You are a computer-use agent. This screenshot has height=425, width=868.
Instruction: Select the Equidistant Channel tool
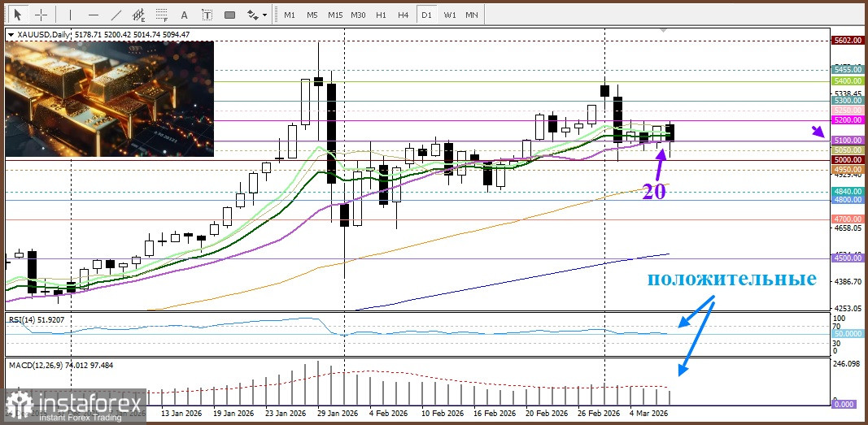[x=139, y=15]
